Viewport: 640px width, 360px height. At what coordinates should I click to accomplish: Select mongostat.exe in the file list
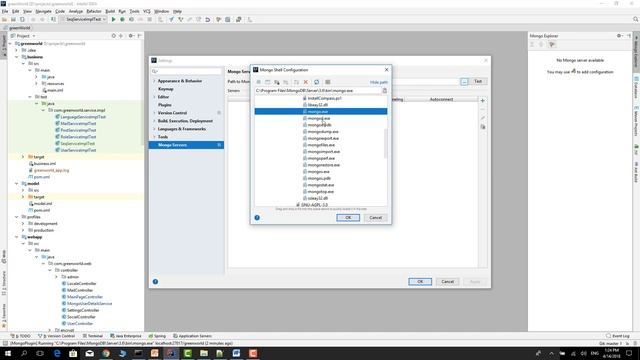[320, 185]
